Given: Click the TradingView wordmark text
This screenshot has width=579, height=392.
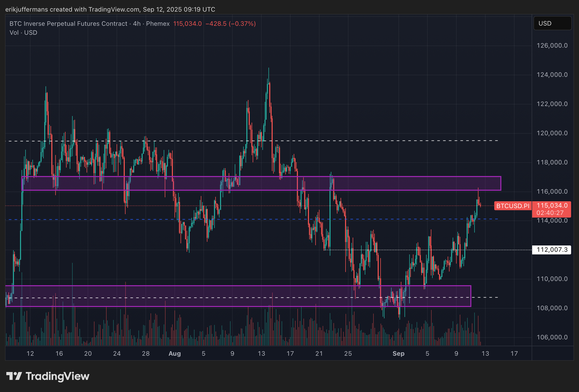Looking at the screenshot, I should (57, 376).
